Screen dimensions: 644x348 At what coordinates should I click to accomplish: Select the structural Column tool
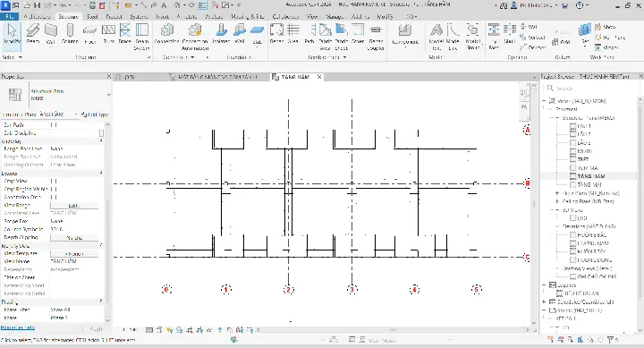coord(70,34)
